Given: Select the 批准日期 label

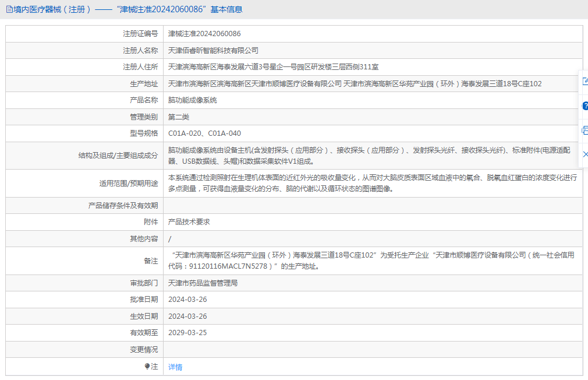Looking at the screenshot, I should pos(144,299).
